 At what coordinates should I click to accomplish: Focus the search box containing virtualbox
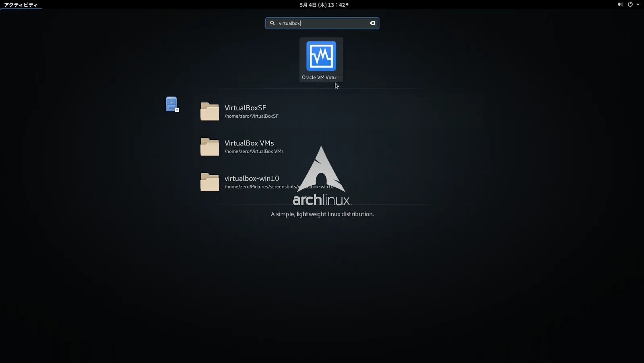(x=322, y=23)
